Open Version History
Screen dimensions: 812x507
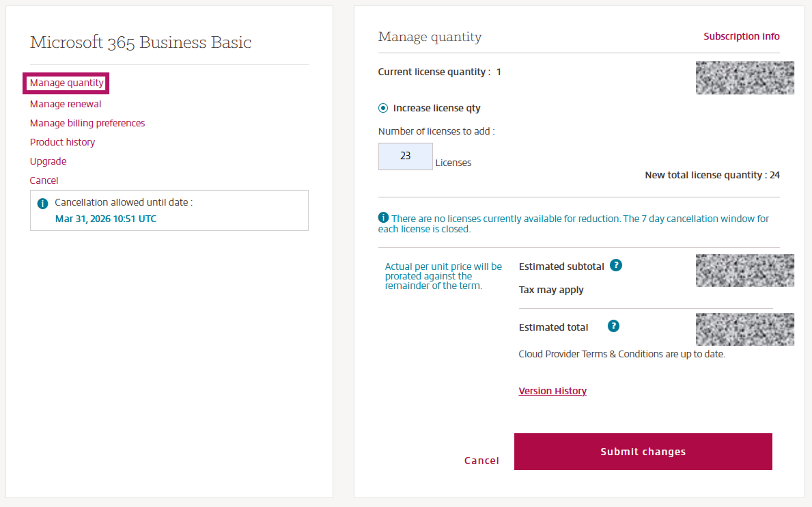click(552, 390)
